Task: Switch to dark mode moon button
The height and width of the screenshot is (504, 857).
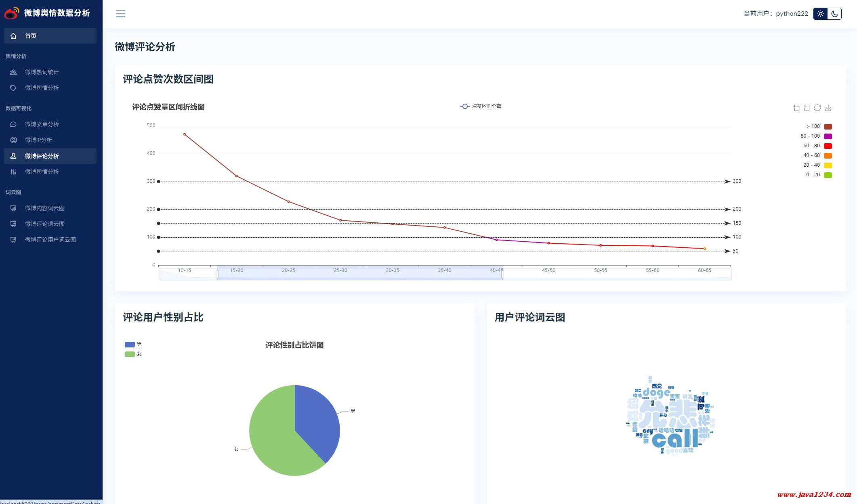Action: pos(834,14)
